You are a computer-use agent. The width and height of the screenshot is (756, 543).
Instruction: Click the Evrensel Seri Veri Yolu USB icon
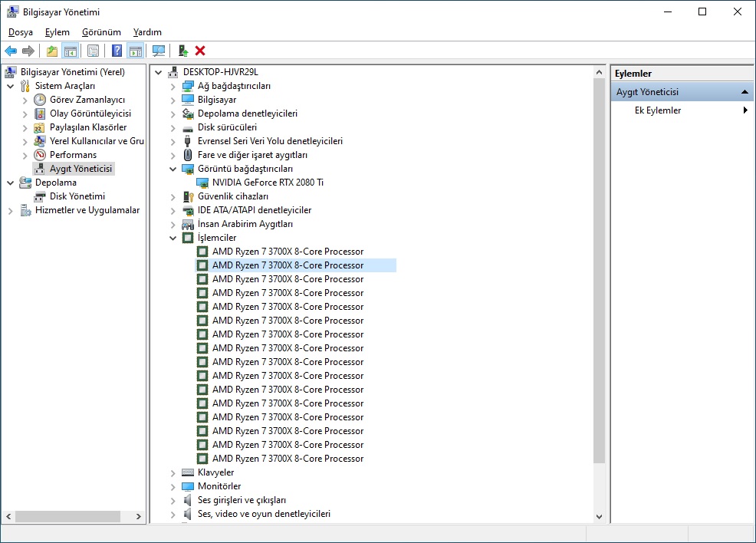188,141
